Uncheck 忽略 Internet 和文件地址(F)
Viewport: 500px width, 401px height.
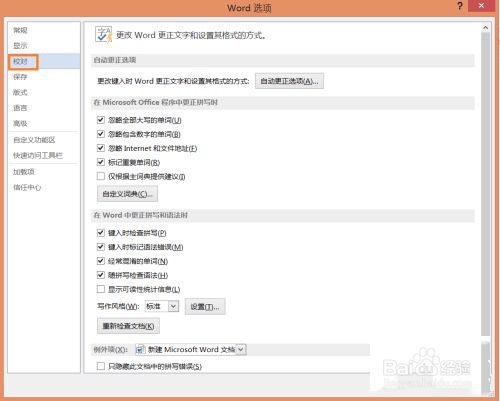point(101,148)
